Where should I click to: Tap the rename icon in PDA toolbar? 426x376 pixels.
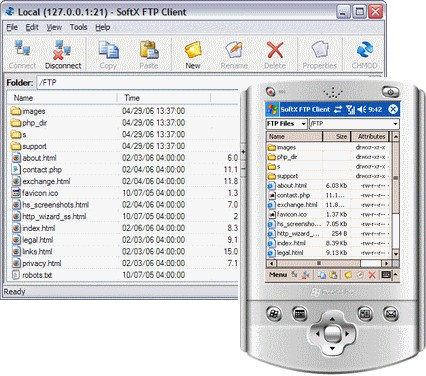tap(360, 275)
